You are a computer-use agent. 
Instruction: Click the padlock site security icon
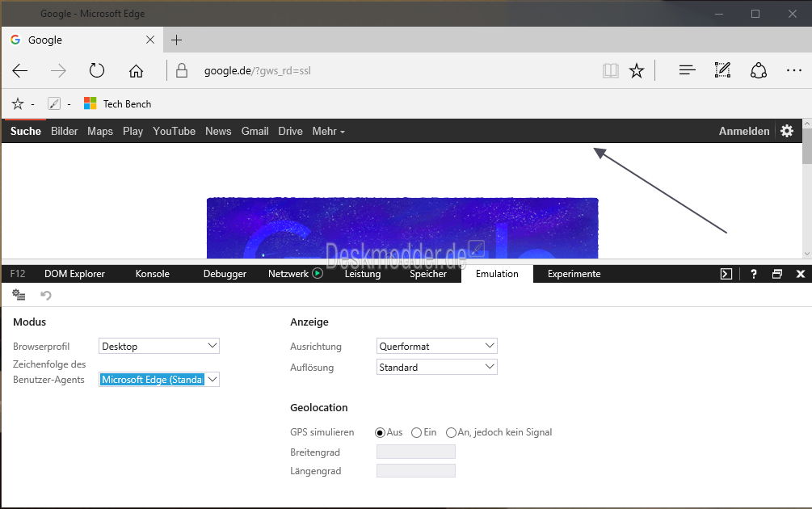pos(181,70)
